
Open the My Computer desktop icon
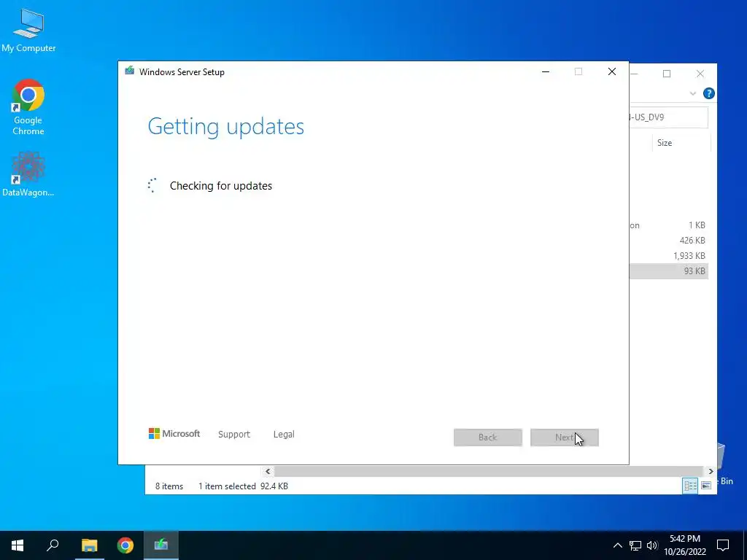click(x=28, y=31)
